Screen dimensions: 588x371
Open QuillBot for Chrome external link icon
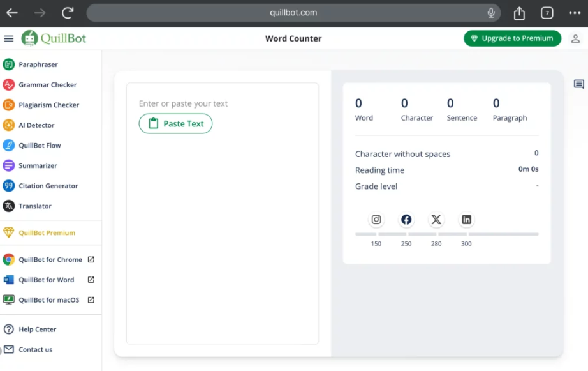click(x=91, y=259)
